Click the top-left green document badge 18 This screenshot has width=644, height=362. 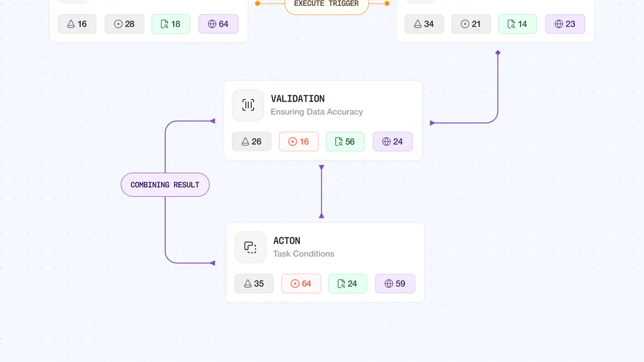point(171,24)
